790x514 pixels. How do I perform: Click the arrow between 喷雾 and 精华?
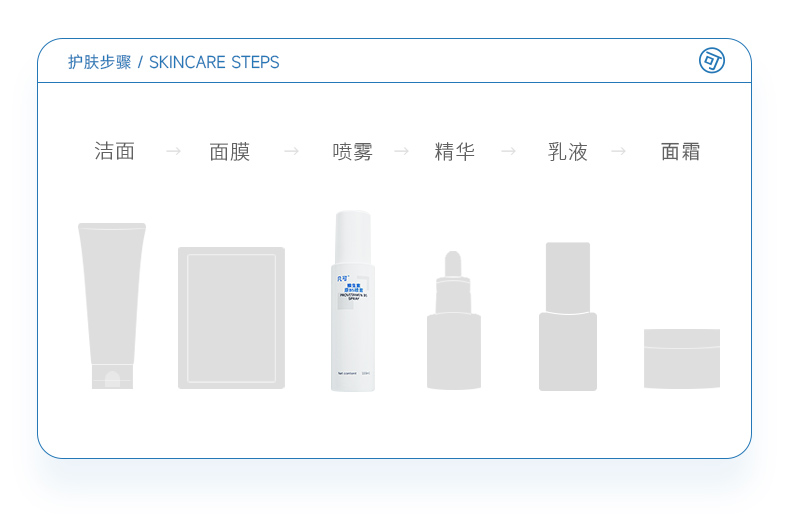pyautogui.click(x=402, y=151)
